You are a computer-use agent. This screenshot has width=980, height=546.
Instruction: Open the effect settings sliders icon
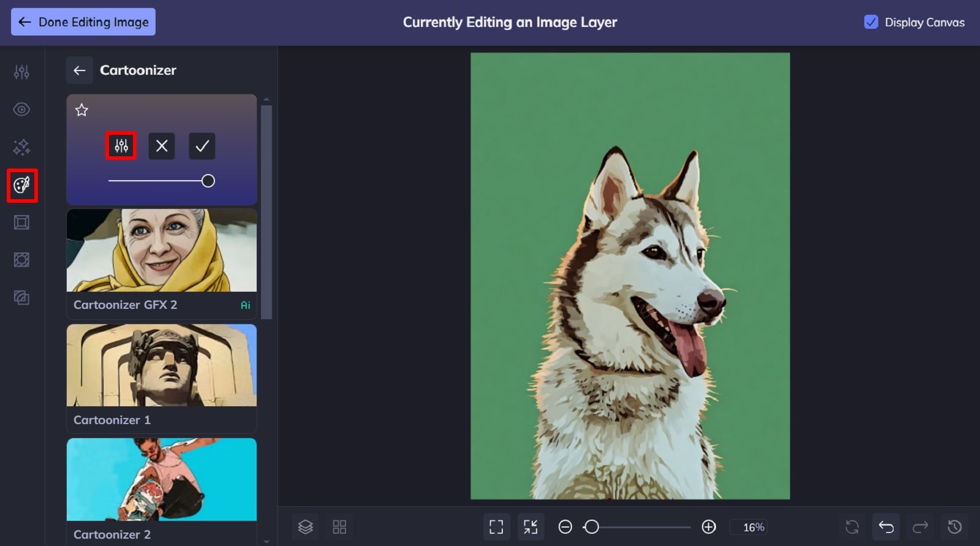121,146
